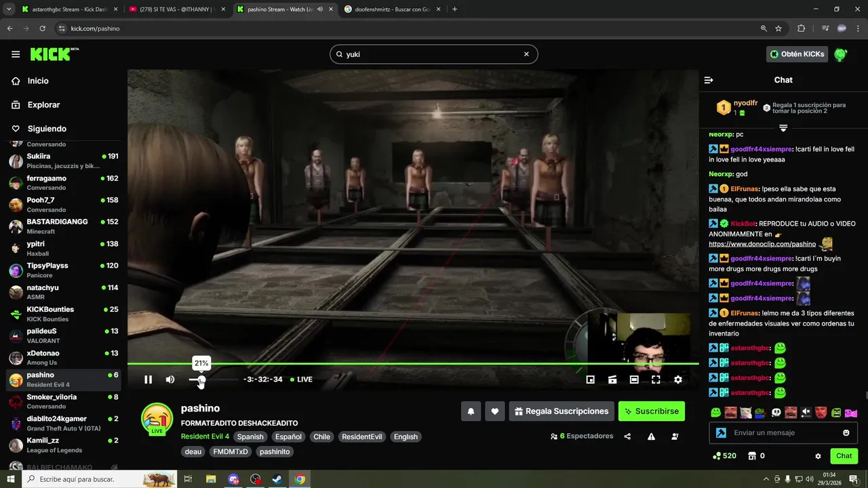Click the pashino streamer avatar
The width and height of the screenshot is (868, 488).
click(157, 418)
